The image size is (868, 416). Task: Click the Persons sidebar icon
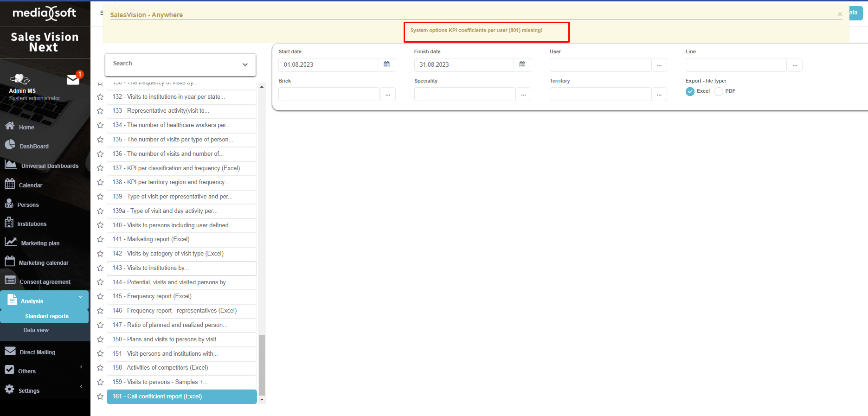click(x=9, y=204)
